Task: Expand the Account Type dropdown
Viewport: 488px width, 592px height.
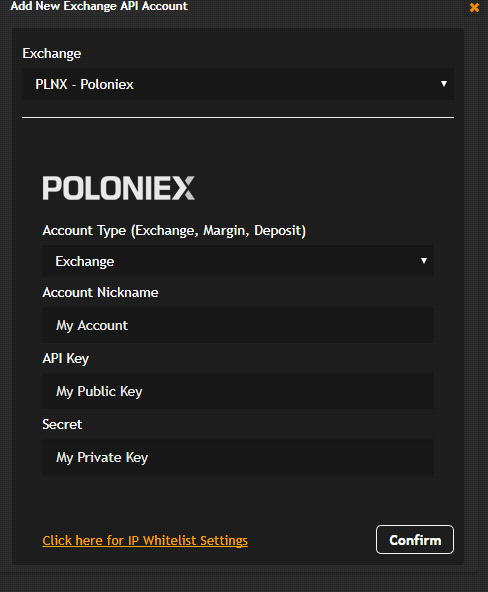Action: (x=238, y=261)
